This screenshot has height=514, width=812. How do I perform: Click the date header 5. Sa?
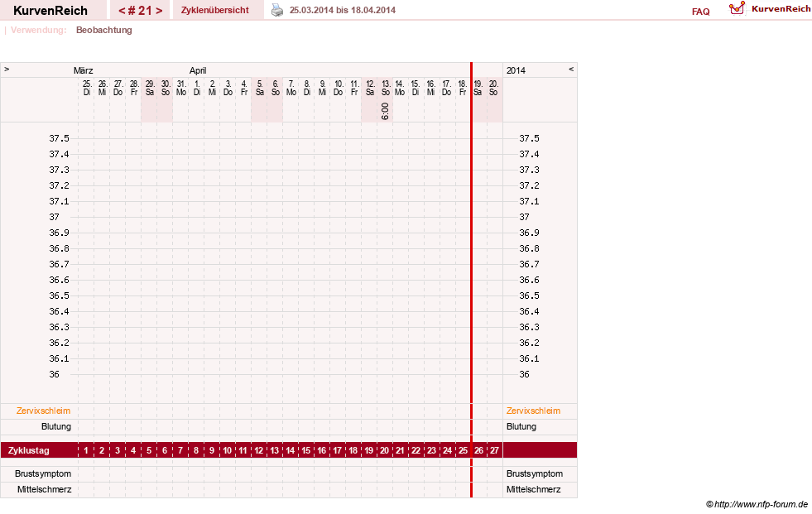260,88
